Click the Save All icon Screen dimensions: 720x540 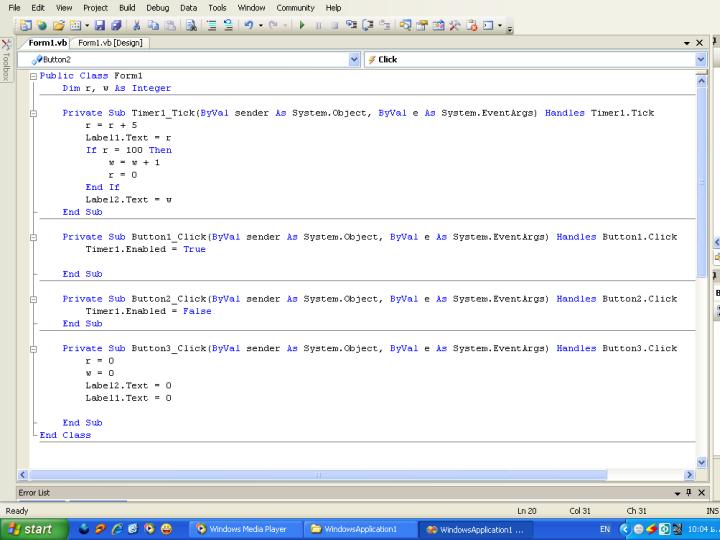coord(116,25)
